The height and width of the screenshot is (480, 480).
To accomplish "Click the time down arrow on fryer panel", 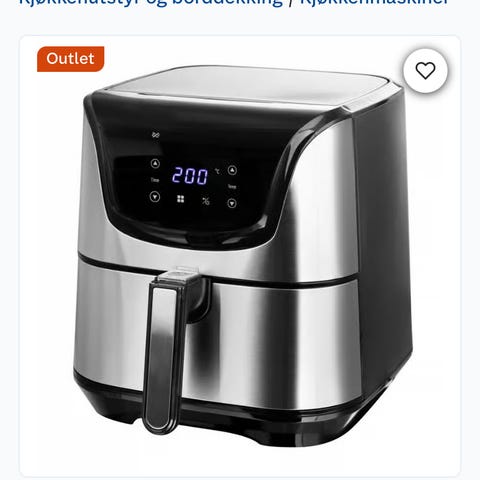I will coord(155,197).
